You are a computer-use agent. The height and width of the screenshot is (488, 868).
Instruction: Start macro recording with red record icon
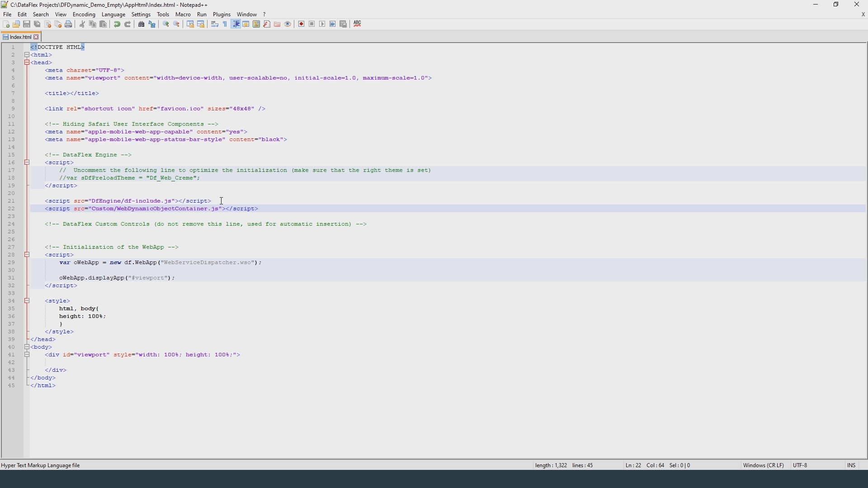point(302,24)
